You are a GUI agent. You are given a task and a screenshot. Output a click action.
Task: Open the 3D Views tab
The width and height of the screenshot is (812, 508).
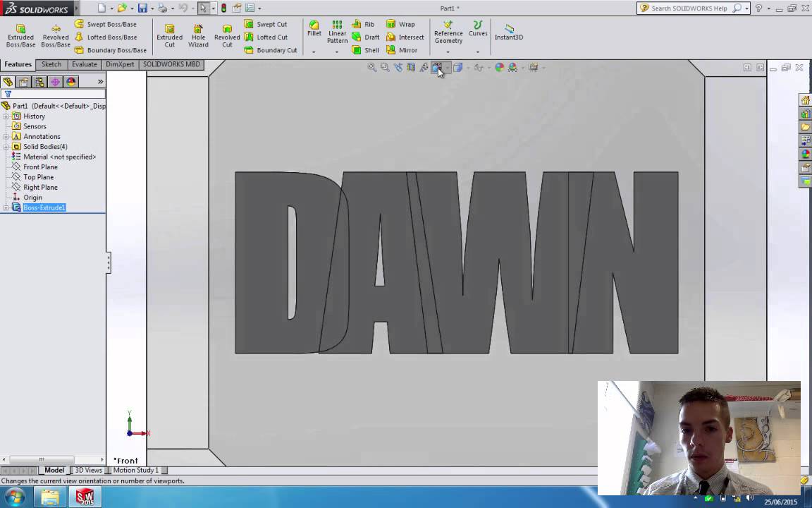pyautogui.click(x=89, y=470)
